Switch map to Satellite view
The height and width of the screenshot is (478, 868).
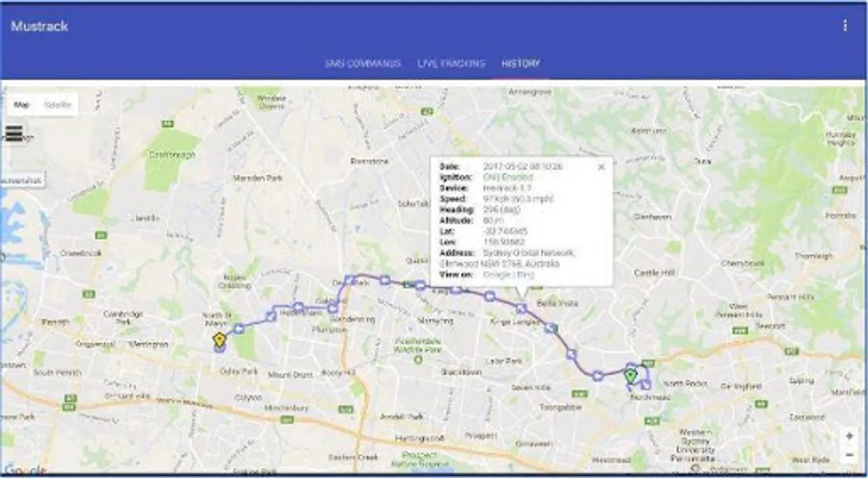tap(57, 105)
